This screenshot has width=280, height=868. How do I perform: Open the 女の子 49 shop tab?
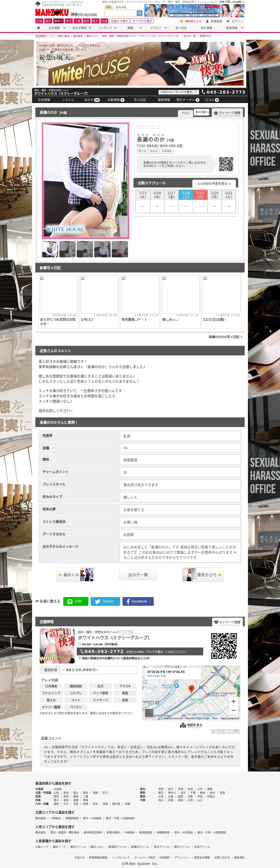click(x=92, y=100)
